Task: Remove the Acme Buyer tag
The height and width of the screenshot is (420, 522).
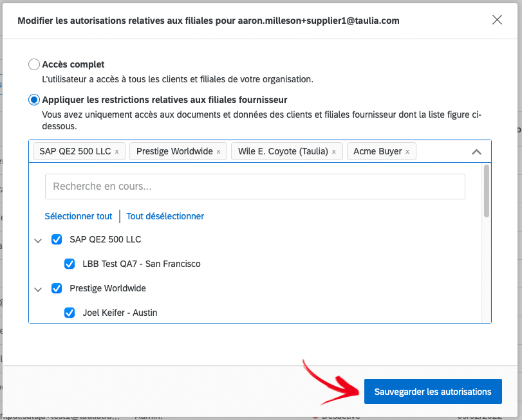Action: pyautogui.click(x=407, y=152)
